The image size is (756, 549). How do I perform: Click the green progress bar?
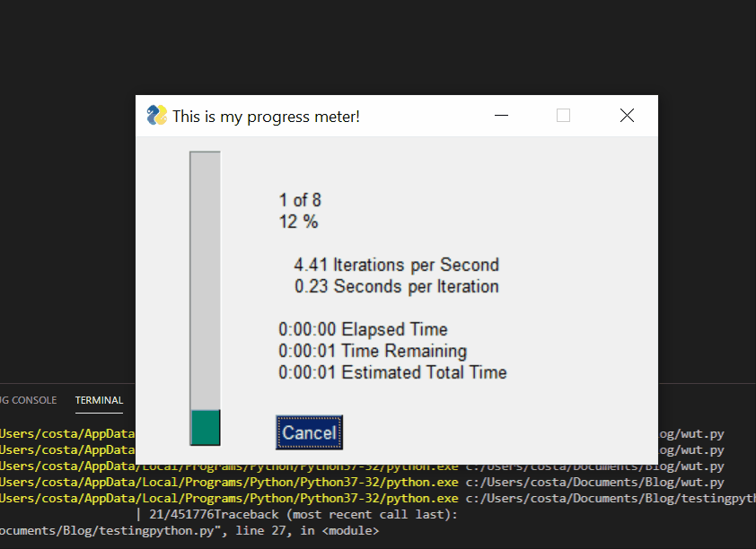coord(205,428)
